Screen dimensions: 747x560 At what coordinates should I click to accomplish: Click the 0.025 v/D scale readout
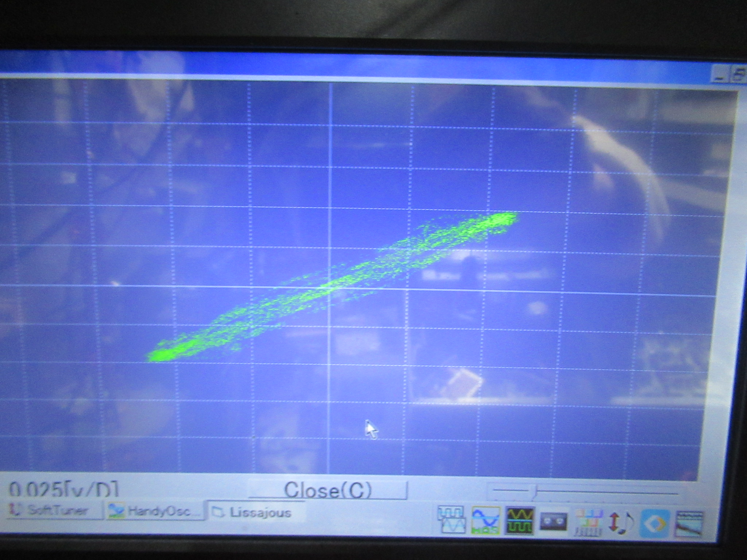tap(64, 490)
